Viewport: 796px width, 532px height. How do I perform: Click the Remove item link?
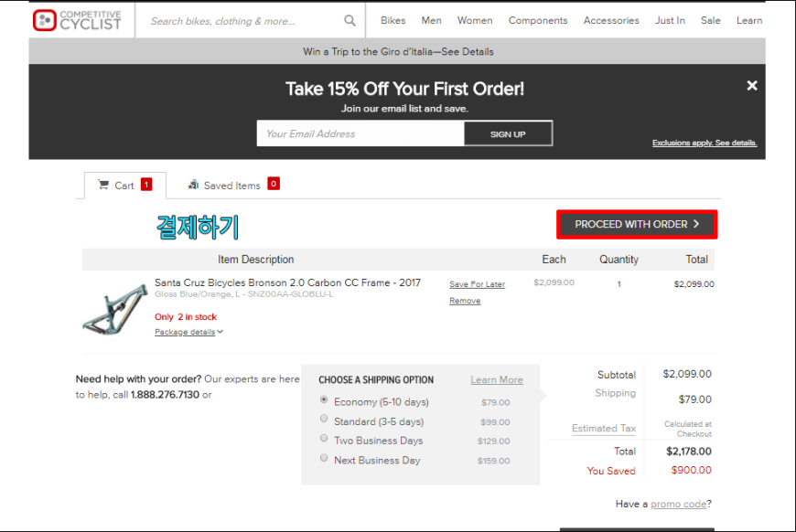tap(465, 301)
